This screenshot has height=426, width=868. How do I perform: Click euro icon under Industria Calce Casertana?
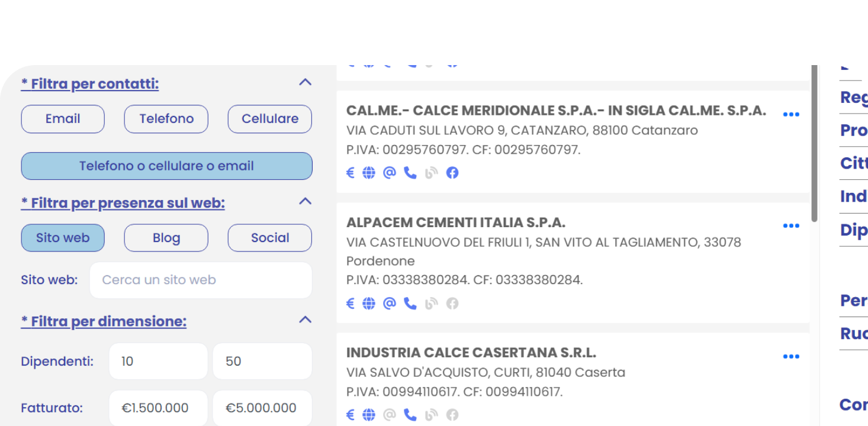click(x=350, y=415)
